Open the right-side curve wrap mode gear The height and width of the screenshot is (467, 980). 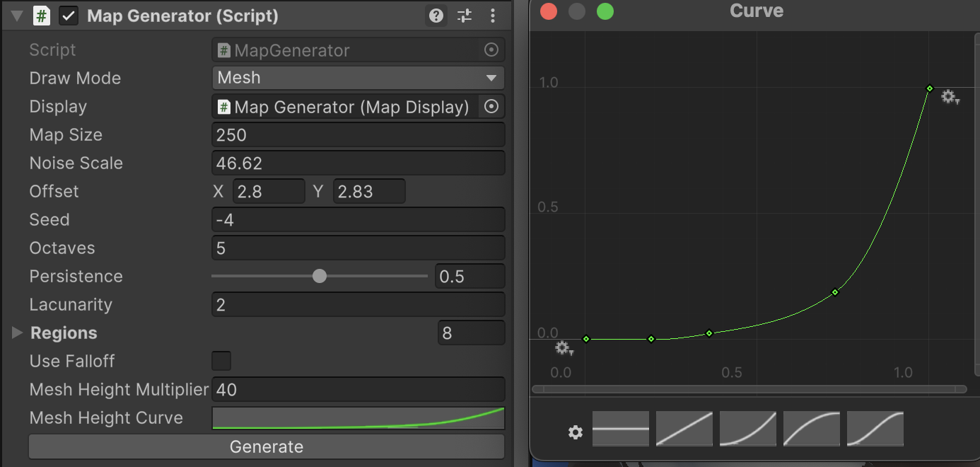(950, 97)
